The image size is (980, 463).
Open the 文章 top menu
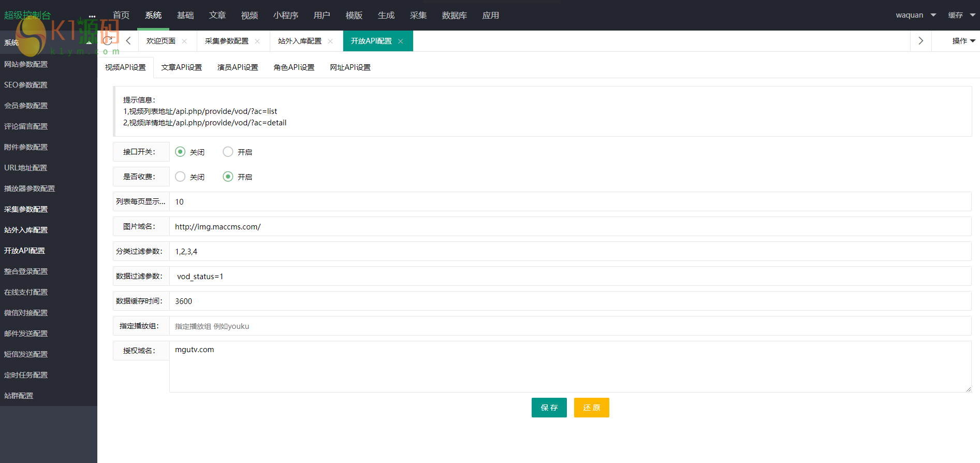[x=217, y=16]
